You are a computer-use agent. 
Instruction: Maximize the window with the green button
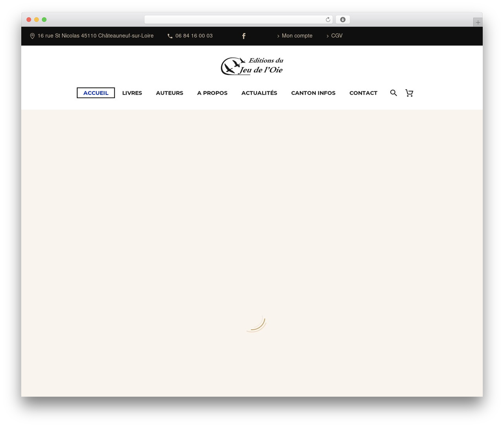click(x=44, y=20)
